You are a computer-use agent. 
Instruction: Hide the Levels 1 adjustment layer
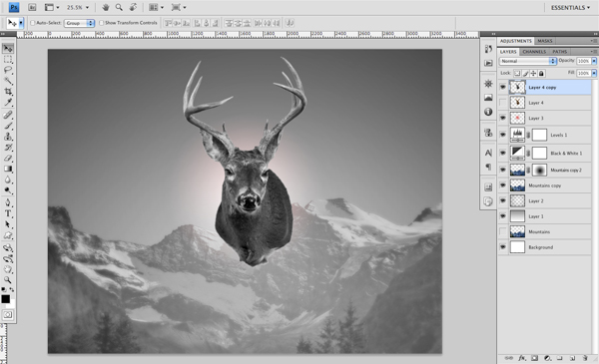coord(503,135)
